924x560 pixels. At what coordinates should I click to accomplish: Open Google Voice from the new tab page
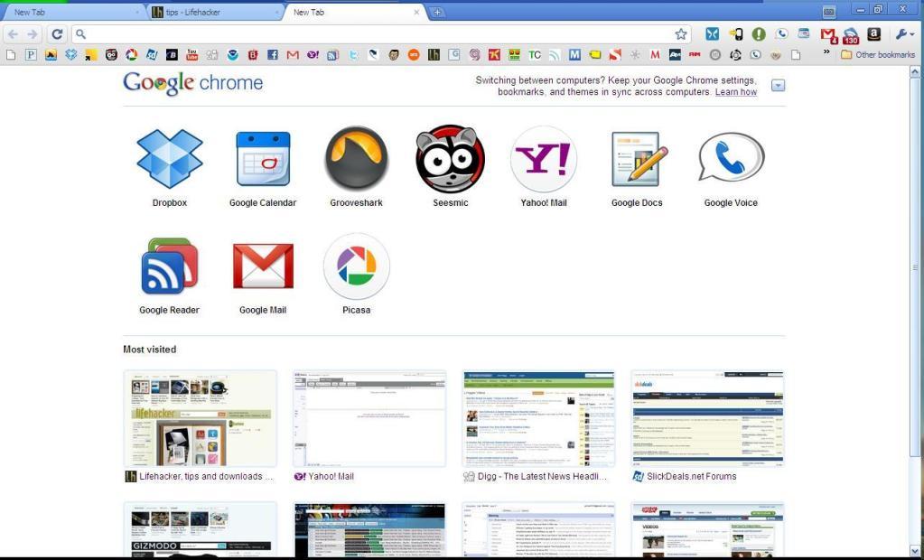tap(730, 159)
